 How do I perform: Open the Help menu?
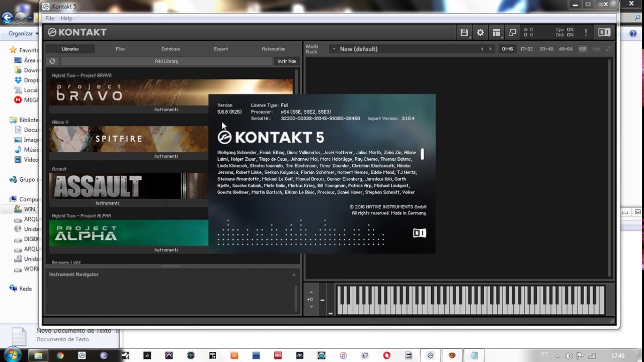(x=66, y=18)
